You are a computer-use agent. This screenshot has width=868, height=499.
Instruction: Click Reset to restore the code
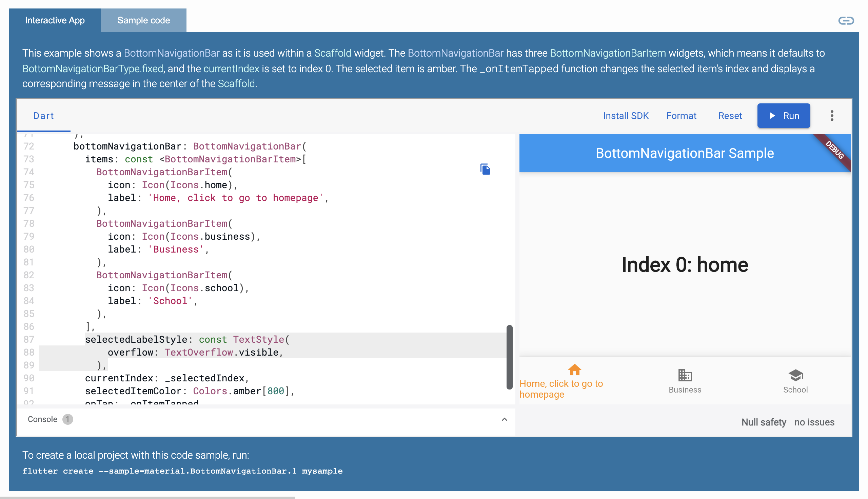730,116
